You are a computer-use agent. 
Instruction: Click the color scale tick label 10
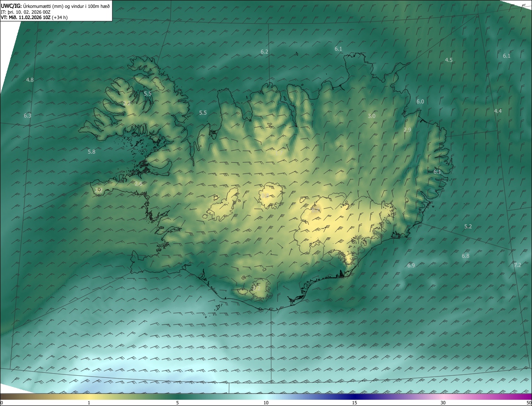(266, 403)
